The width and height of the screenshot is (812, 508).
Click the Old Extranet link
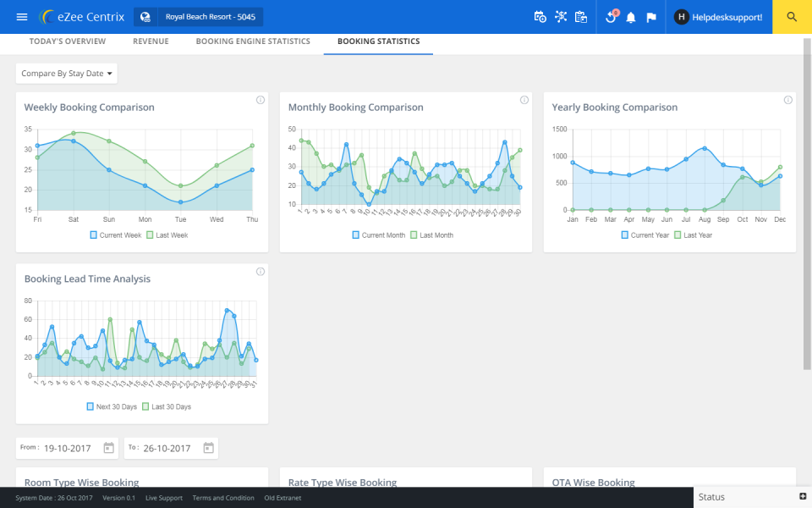pos(283,497)
